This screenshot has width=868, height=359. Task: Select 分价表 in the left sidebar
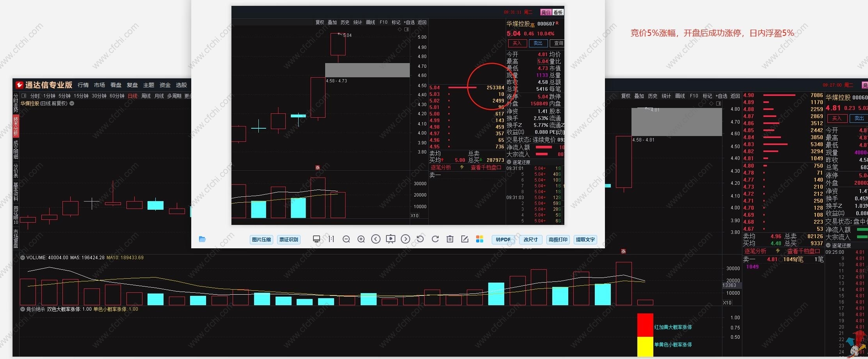tap(16, 171)
